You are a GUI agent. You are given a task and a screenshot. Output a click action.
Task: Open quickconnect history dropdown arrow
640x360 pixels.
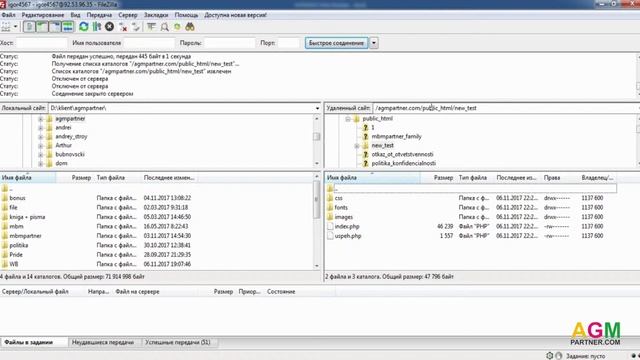(373, 43)
